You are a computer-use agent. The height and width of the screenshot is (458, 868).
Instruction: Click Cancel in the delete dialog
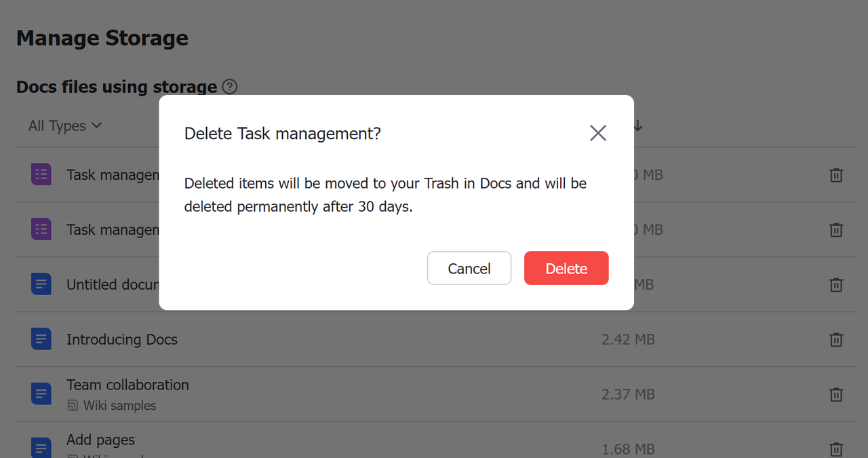pyautogui.click(x=469, y=268)
